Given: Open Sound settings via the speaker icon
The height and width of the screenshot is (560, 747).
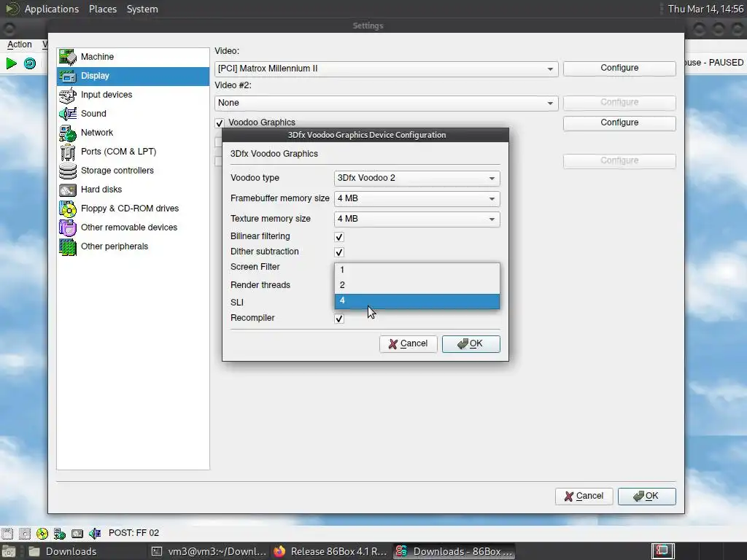Looking at the screenshot, I should tap(68, 114).
